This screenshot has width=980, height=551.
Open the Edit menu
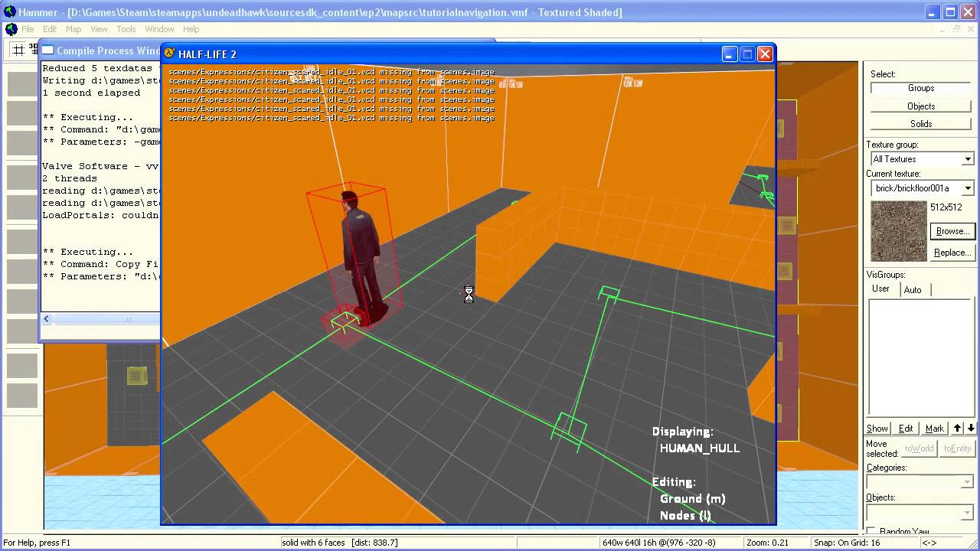[x=50, y=29]
